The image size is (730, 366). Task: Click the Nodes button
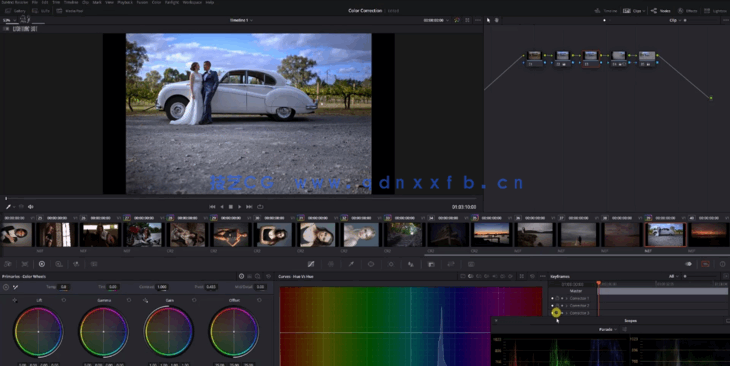point(661,11)
